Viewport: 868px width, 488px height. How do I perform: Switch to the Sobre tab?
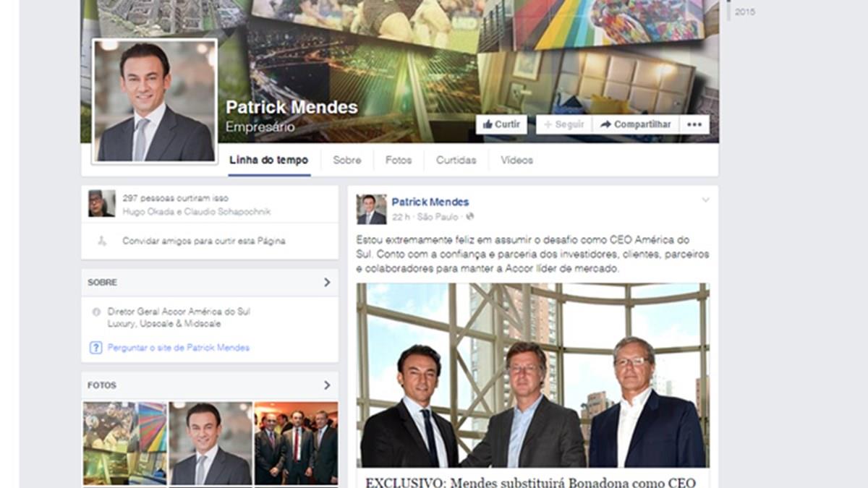click(347, 160)
